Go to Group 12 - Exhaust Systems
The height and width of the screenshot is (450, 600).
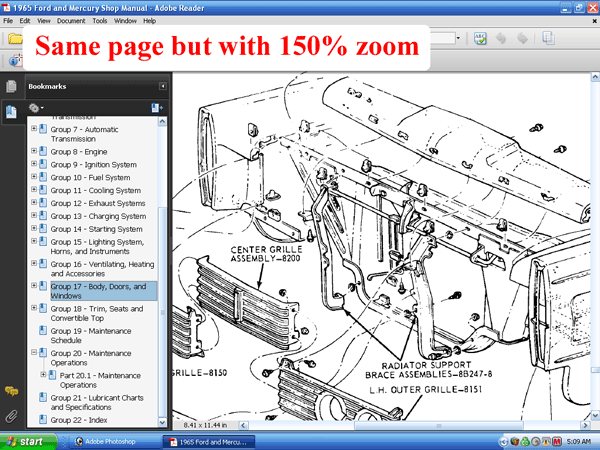pyautogui.click(x=98, y=203)
